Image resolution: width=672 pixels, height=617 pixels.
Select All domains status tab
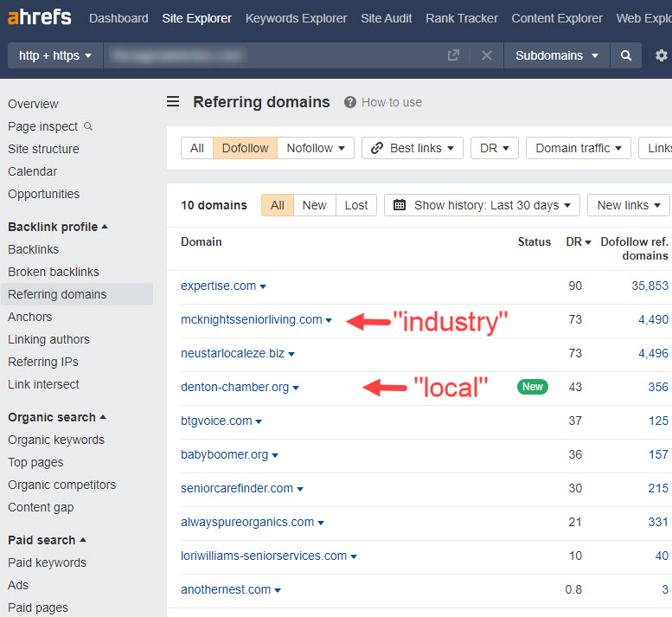(x=278, y=205)
